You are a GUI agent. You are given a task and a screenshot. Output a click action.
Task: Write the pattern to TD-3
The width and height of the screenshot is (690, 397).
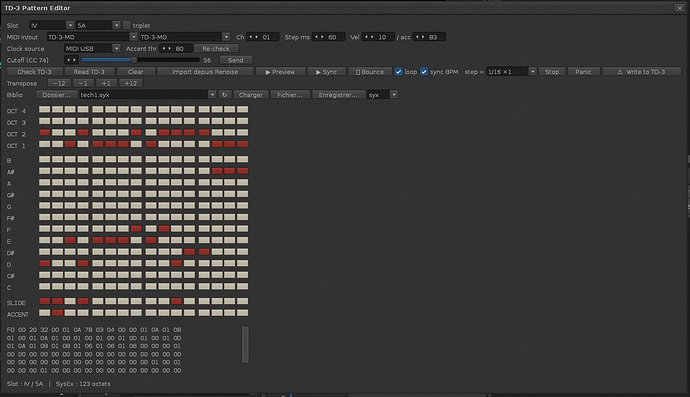click(x=642, y=72)
